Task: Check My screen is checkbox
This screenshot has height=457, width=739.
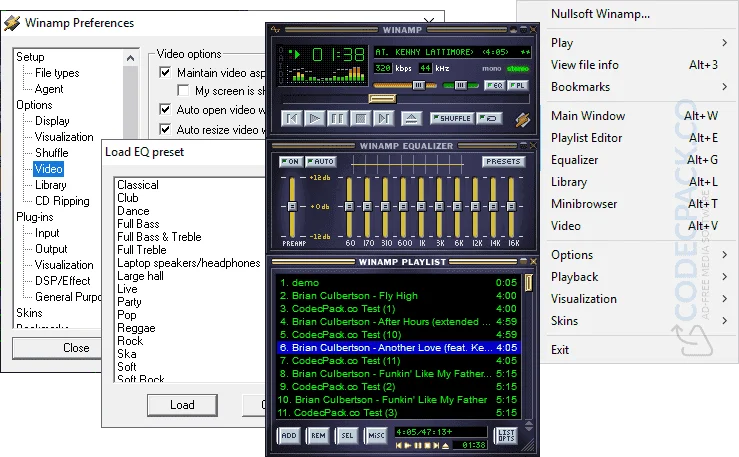Action: (x=183, y=90)
